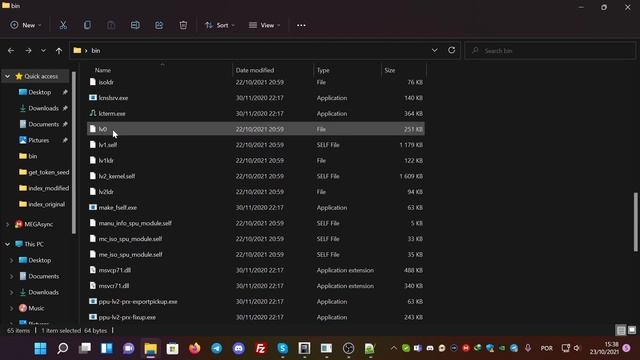
Task: Click the Share toolbar icon
Action: click(x=159, y=25)
